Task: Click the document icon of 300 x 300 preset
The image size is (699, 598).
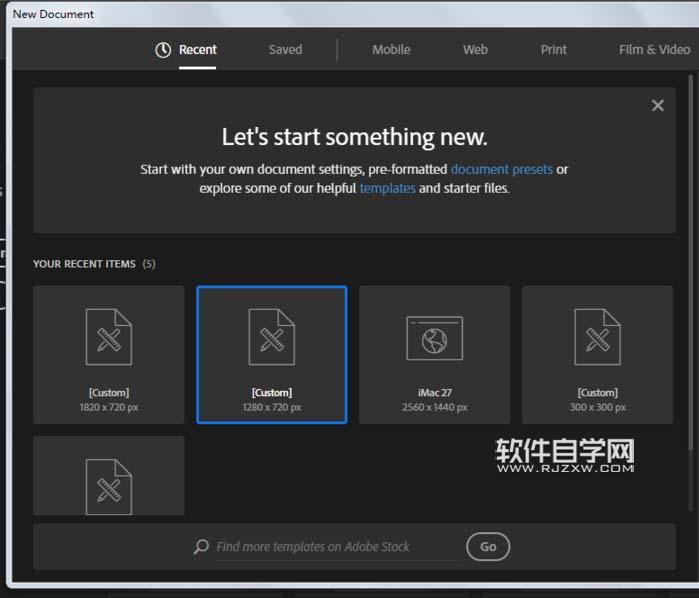Action: tap(597, 337)
